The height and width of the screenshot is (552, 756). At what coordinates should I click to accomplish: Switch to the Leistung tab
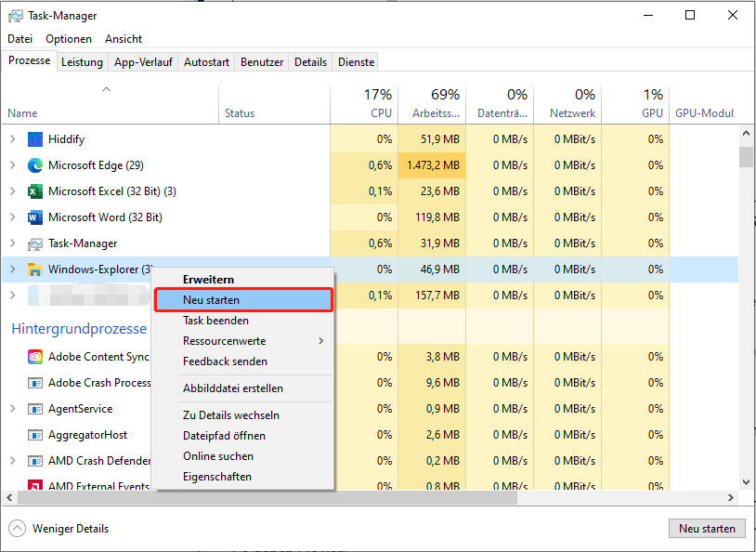pyautogui.click(x=82, y=61)
